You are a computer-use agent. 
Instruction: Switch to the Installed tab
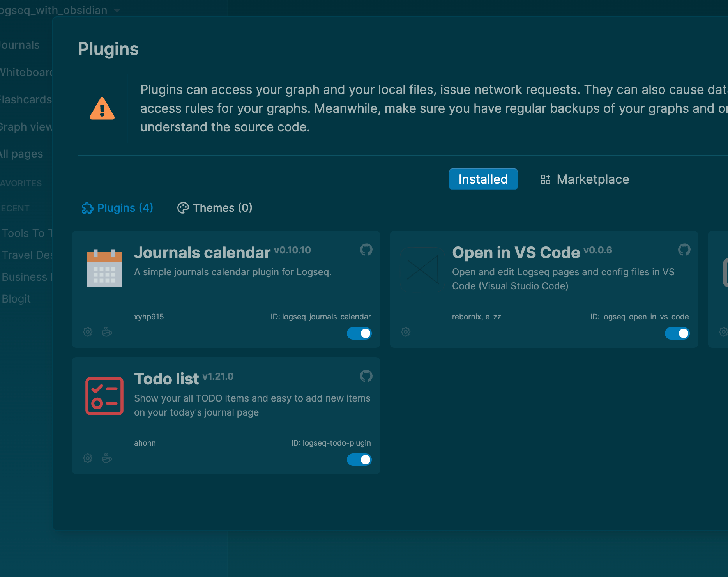pos(483,179)
